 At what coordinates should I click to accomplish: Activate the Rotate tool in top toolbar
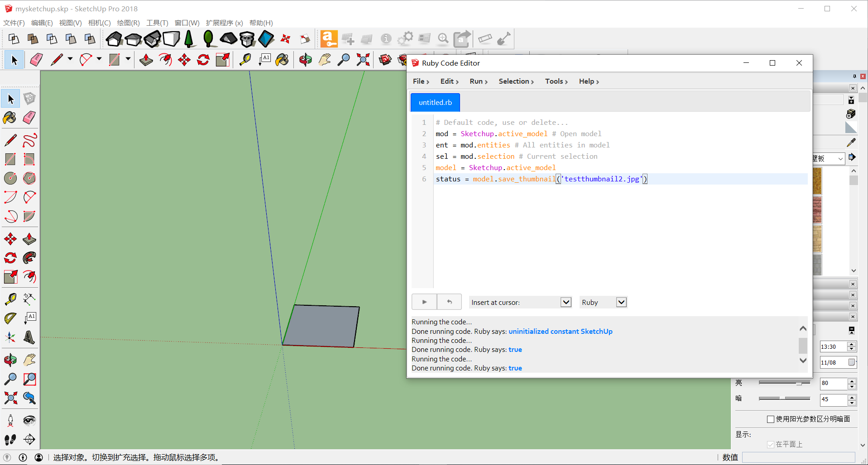pyautogui.click(x=203, y=60)
